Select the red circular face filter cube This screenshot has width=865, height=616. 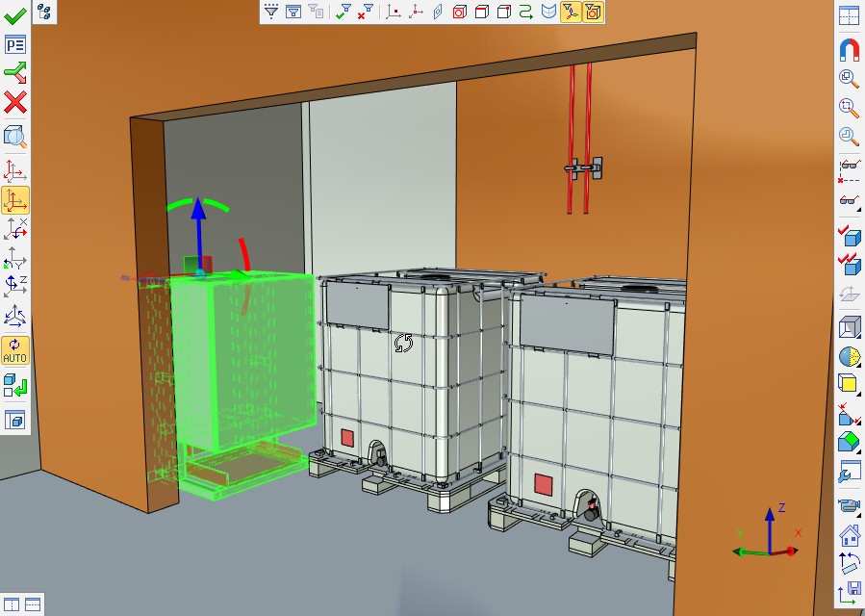pos(460,12)
